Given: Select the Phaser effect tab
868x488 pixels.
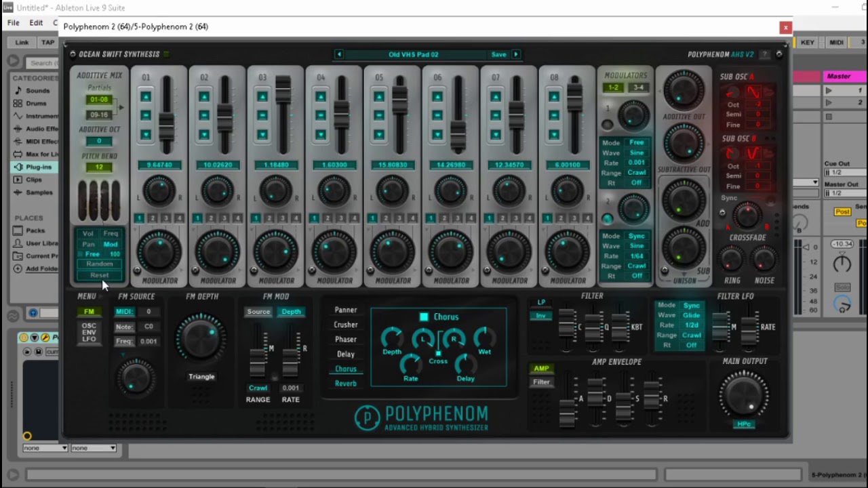Looking at the screenshot, I should tap(346, 340).
